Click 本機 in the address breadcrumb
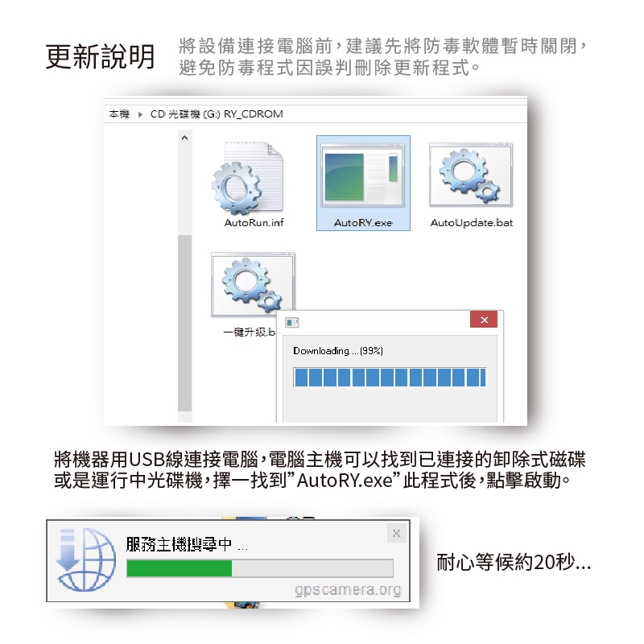The width and height of the screenshot is (644, 644). pyautogui.click(x=119, y=114)
